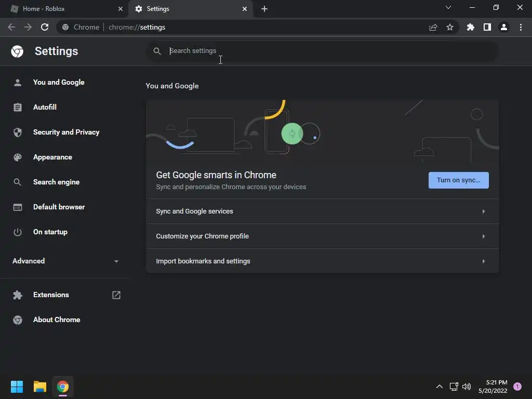Click the magnifier icon in search settings
The width and height of the screenshot is (532, 399).
pyautogui.click(x=157, y=51)
